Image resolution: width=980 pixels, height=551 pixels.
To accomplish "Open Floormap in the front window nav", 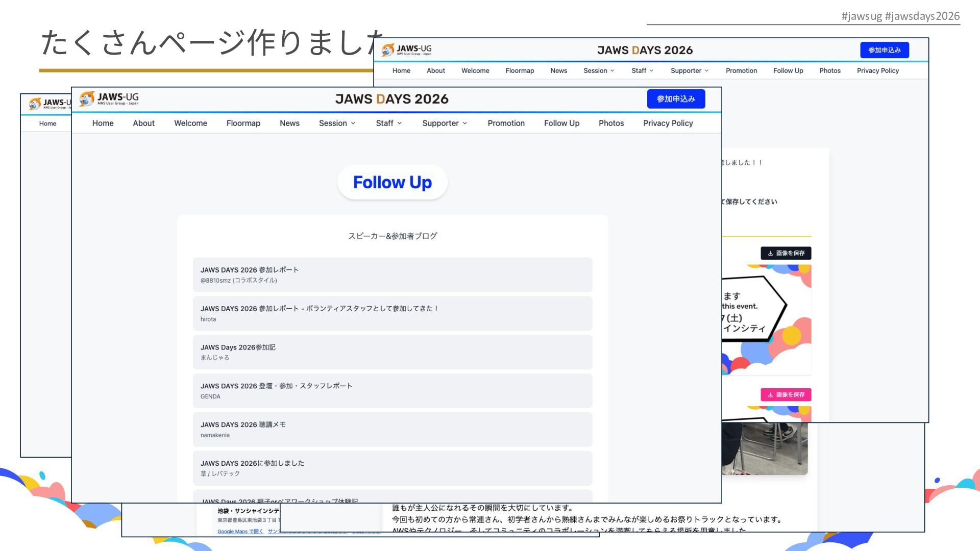I will [243, 123].
